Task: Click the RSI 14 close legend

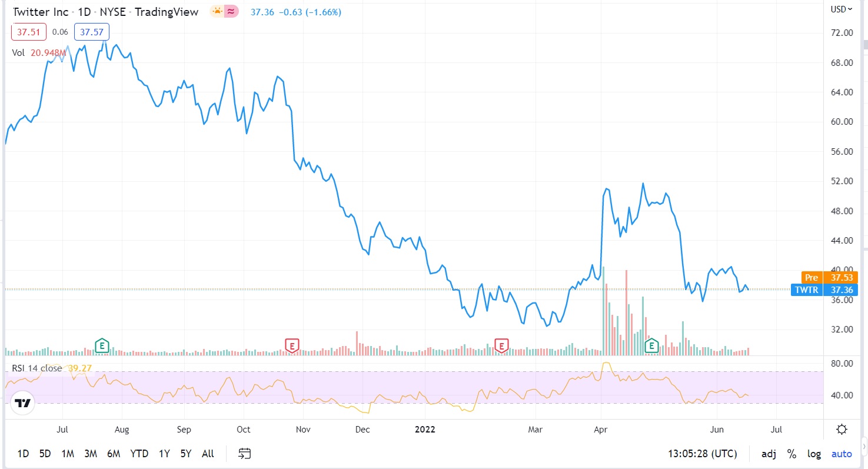Action: click(37, 368)
